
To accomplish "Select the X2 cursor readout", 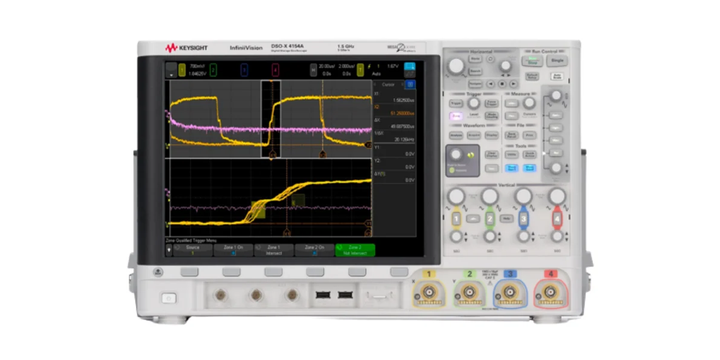I will coord(394,110).
